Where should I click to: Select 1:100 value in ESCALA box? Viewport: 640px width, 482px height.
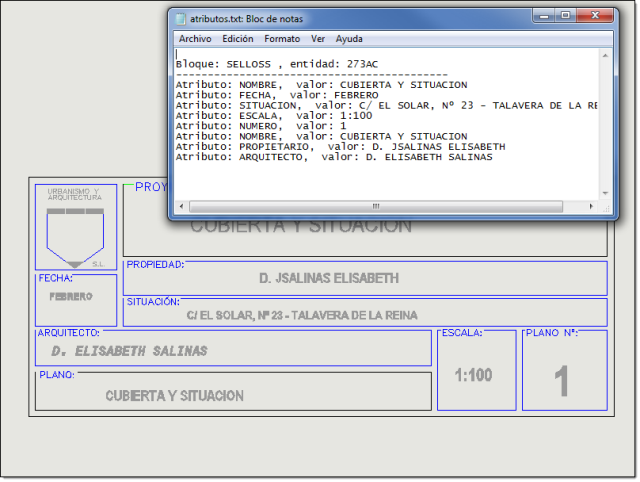point(473,375)
